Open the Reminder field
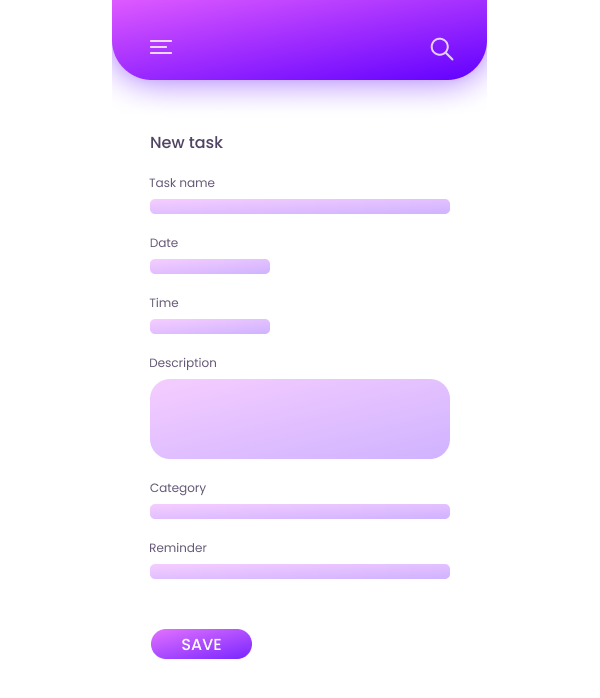600x698 pixels. pyautogui.click(x=300, y=571)
